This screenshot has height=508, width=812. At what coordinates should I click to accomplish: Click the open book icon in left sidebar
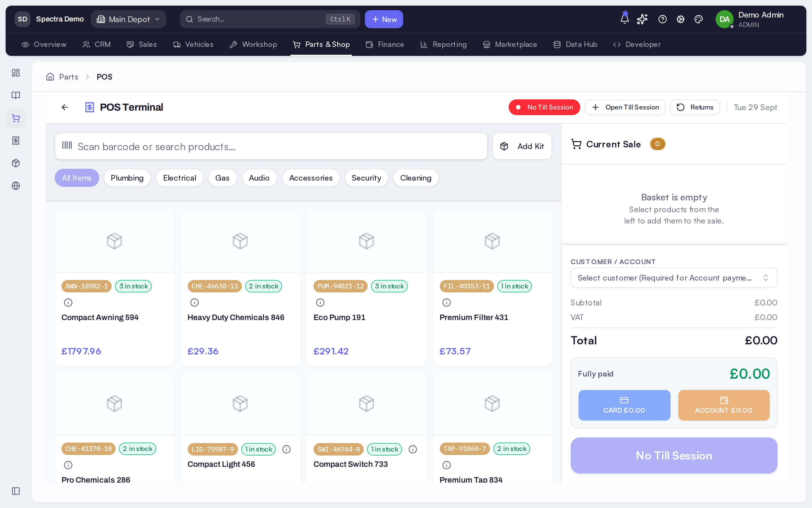[x=16, y=95]
